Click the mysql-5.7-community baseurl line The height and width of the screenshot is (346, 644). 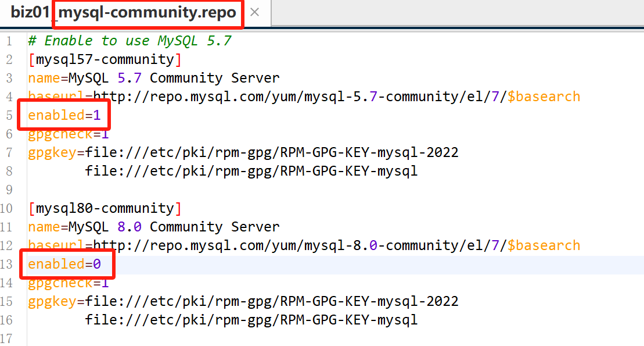(x=304, y=97)
